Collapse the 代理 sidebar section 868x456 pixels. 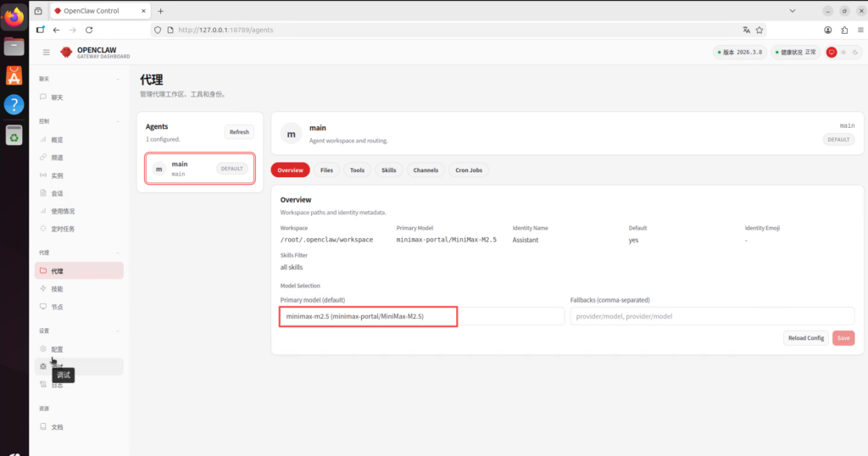point(118,253)
